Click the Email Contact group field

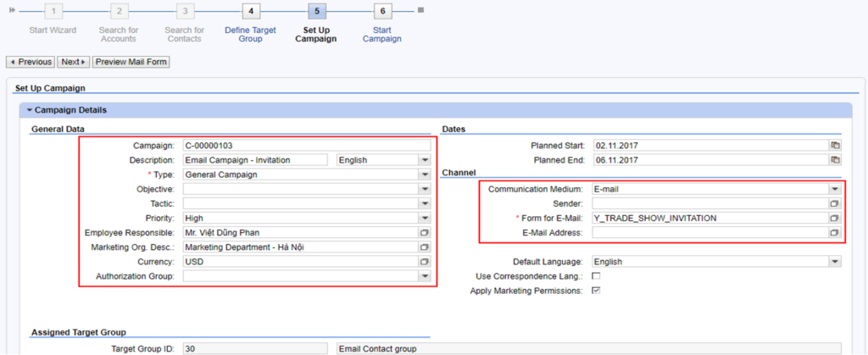tap(589, 348)
